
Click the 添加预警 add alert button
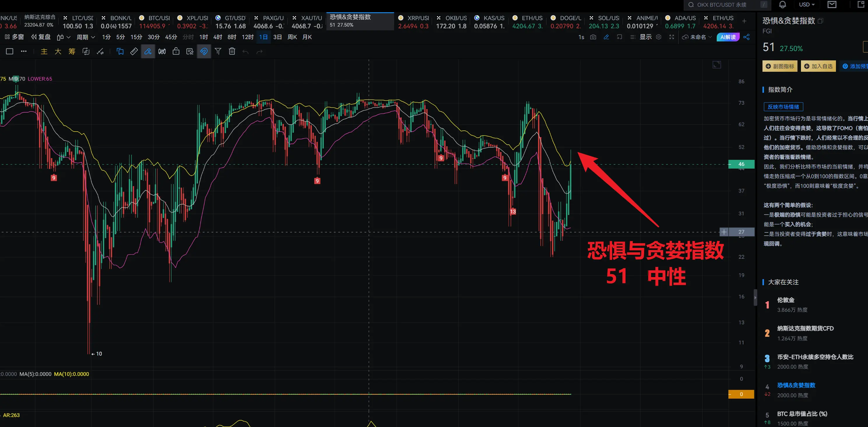855,66
